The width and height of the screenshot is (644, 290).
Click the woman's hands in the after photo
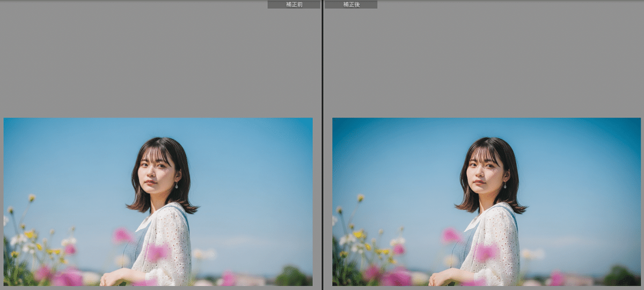pyautogui.click(x=438, y=279)
